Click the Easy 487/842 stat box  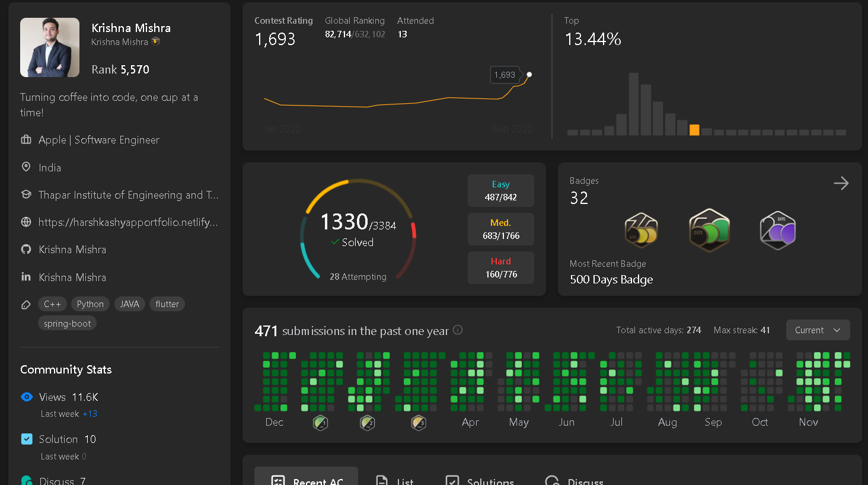(x=501, y=191)
